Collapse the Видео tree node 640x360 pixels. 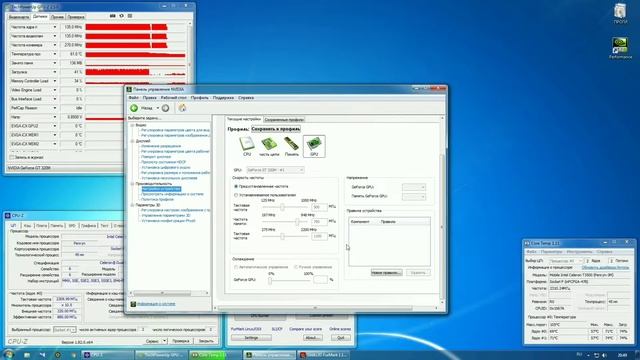tap(133, 125)
